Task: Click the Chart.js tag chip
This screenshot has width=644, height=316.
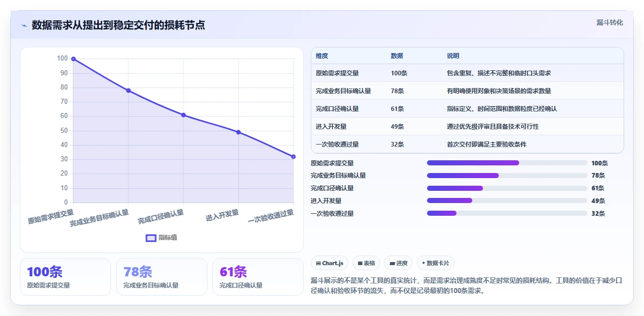Action: point(330,263)
